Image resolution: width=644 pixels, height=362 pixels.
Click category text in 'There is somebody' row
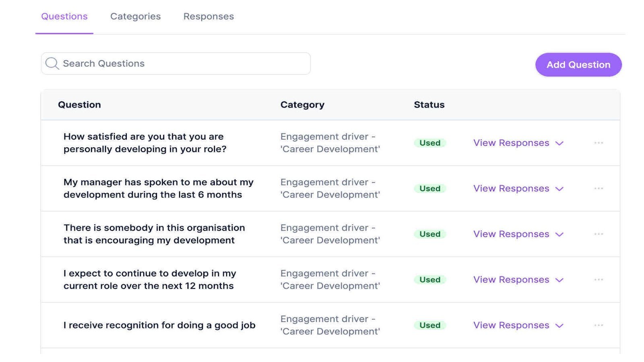click(330, 234)
